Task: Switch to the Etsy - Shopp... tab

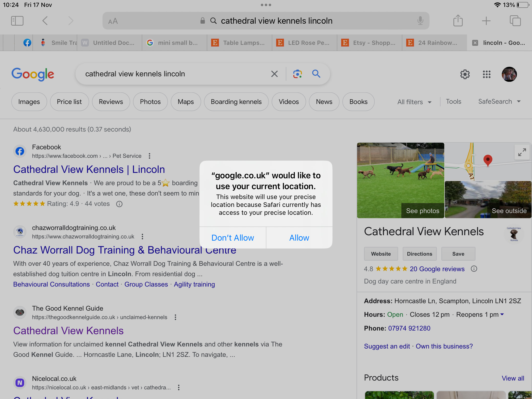Action: pos(370,43)
